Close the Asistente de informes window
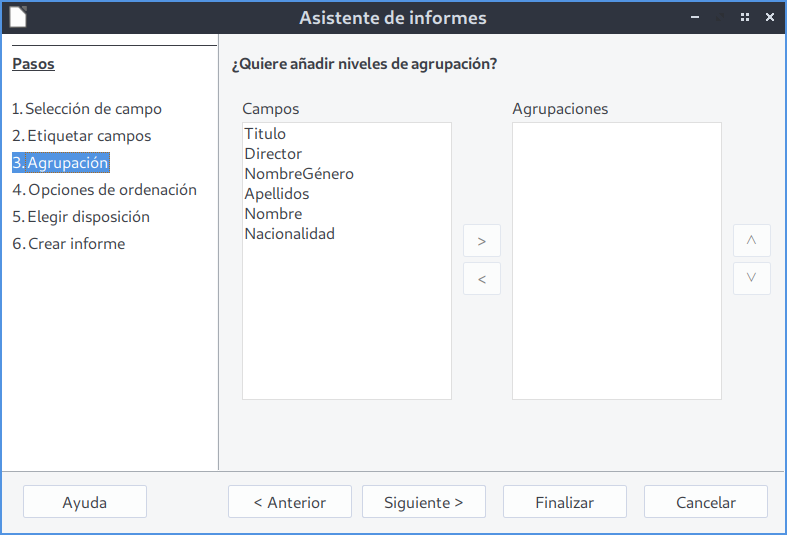Screen dimensions: 787x535 click(x=769, y=17)
